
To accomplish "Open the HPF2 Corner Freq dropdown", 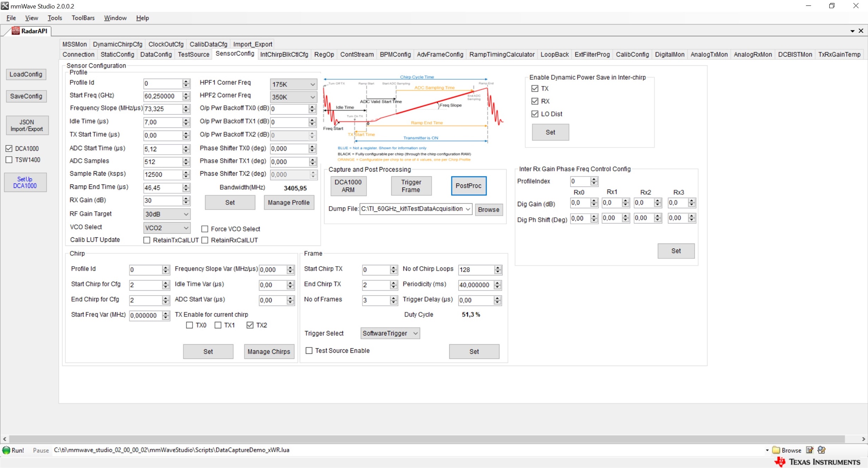I will click(x=293, y=97).
